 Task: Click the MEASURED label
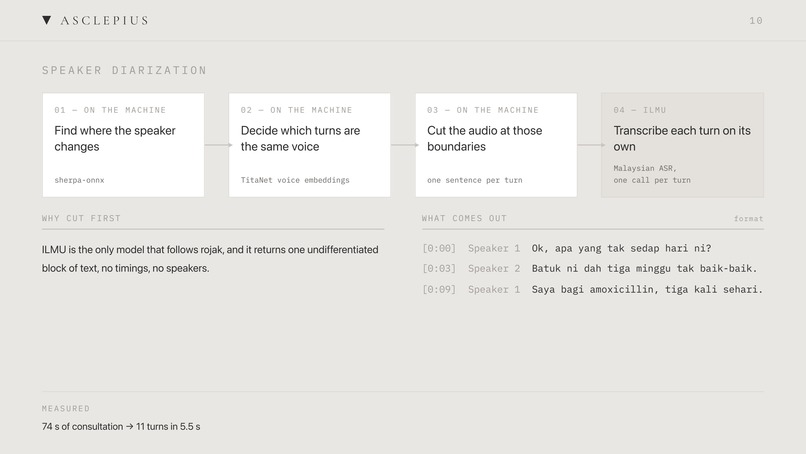pyautogui.click(x=66, y=408)
